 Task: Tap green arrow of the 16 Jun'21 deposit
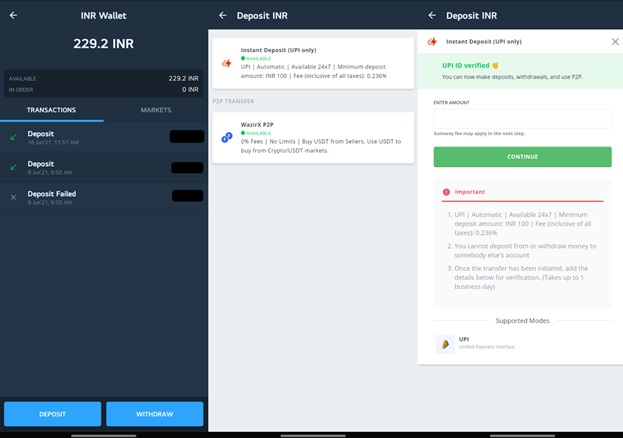(x=14, y=137)
